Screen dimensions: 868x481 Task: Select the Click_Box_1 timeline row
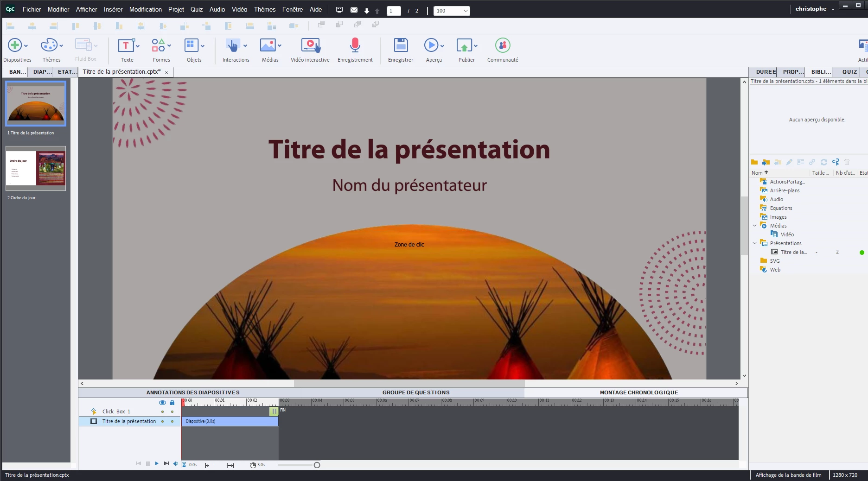point(129,411)
